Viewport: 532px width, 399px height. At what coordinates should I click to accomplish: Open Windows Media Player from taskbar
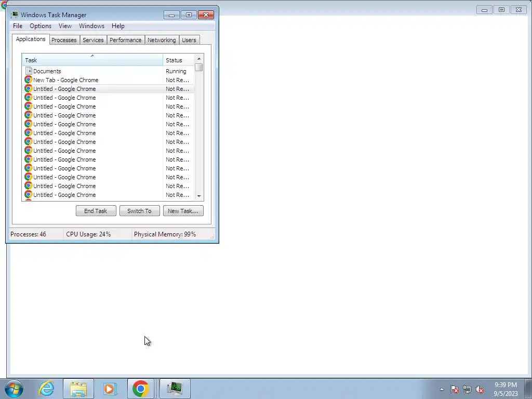point(110,389)
